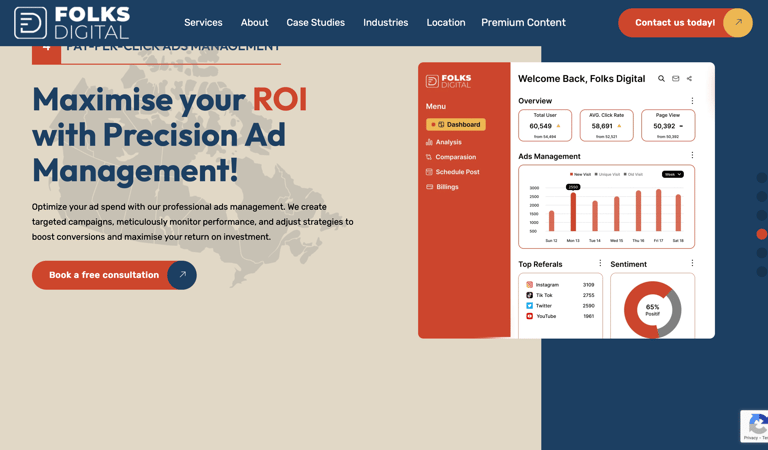768x450 pixels.
Task: Click the AVG. Click Rate stat card
Action: pyautogui.click(x=606, y=125)
